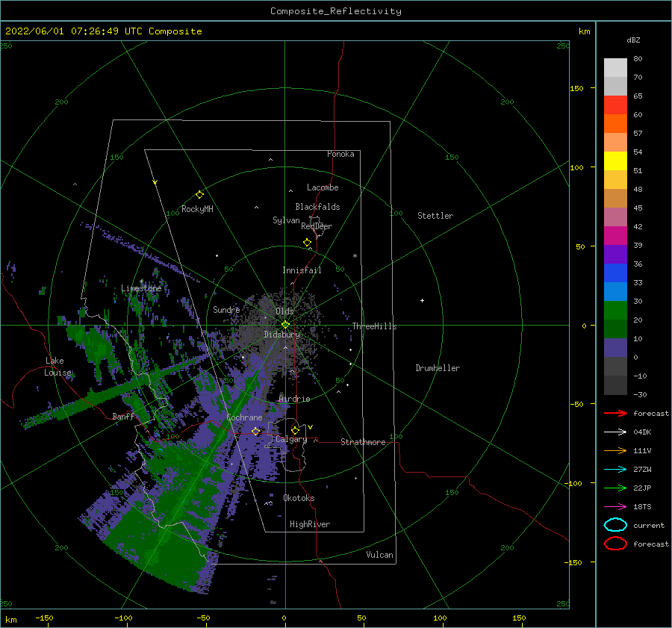This screenshot has height=628, width=672.
Task: Click the Didsbury label
Action: [x=282, y=335]
